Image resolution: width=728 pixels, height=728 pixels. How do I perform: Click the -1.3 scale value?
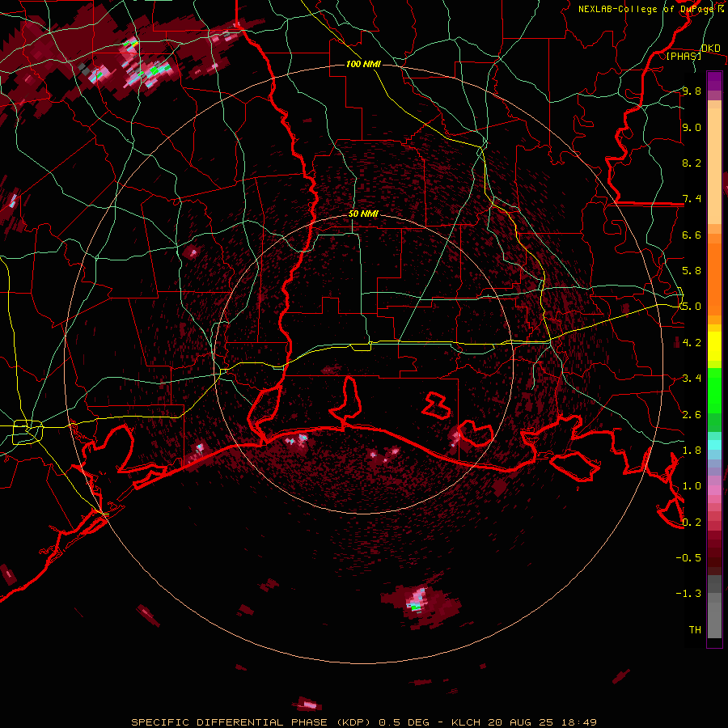688,594
